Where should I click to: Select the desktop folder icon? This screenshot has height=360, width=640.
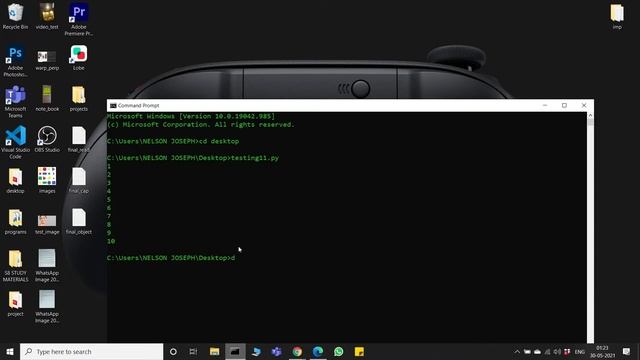tap(16, 180)
